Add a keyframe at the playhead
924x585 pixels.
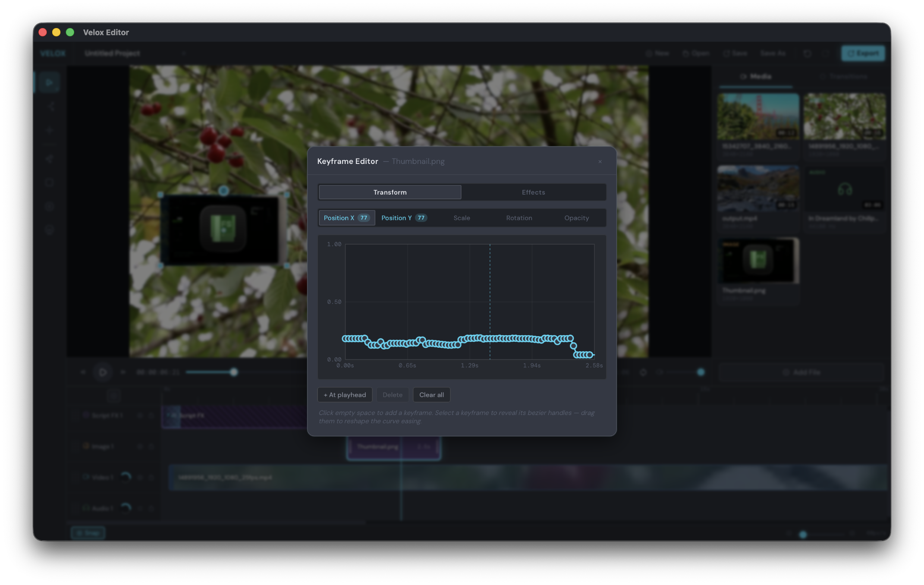coord(345,395)
